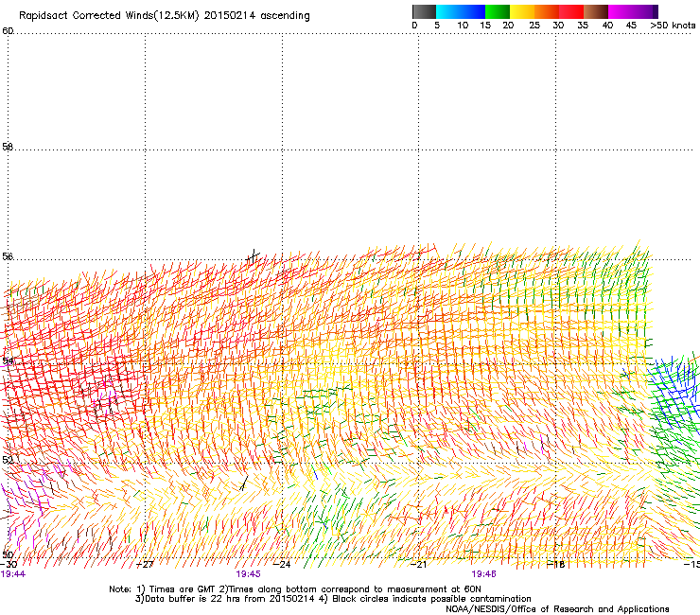Image resolution: width=700 pixels, height=615 pixels.
Task: Click the note line 'Times are GMT'
Action: [184, 589]
